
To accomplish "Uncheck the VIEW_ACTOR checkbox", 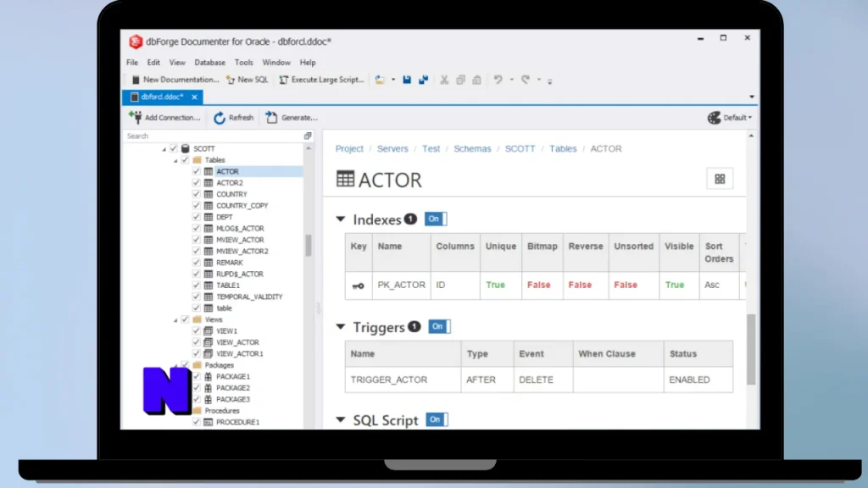I will point(196,342).
